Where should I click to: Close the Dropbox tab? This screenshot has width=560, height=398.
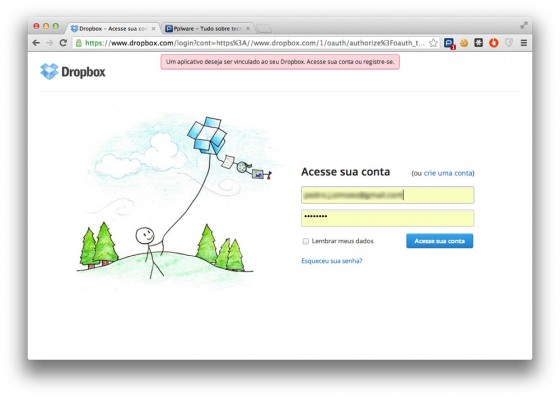[x=154, y=29]
